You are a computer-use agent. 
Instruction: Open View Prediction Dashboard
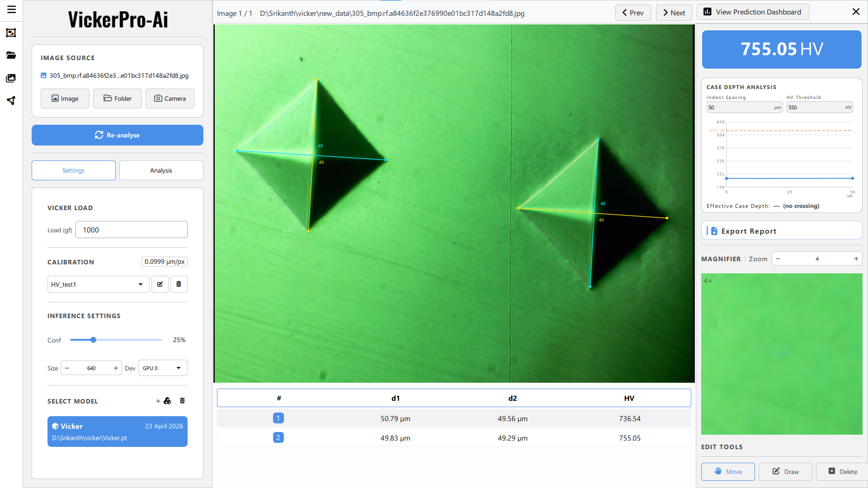[753, 12]
